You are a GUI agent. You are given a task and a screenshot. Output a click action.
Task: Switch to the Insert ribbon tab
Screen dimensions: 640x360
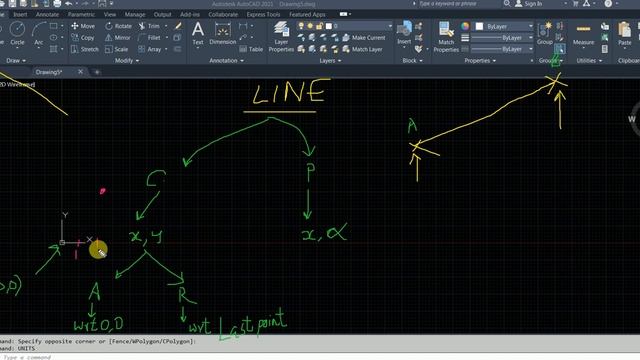(x=20, y=14)
